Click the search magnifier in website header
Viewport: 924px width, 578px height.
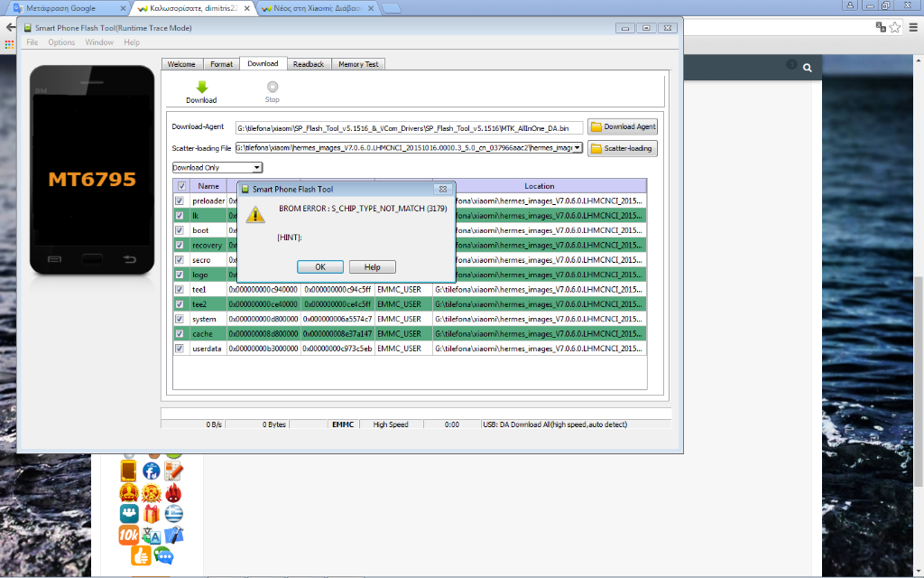click(x=808, y=68)
